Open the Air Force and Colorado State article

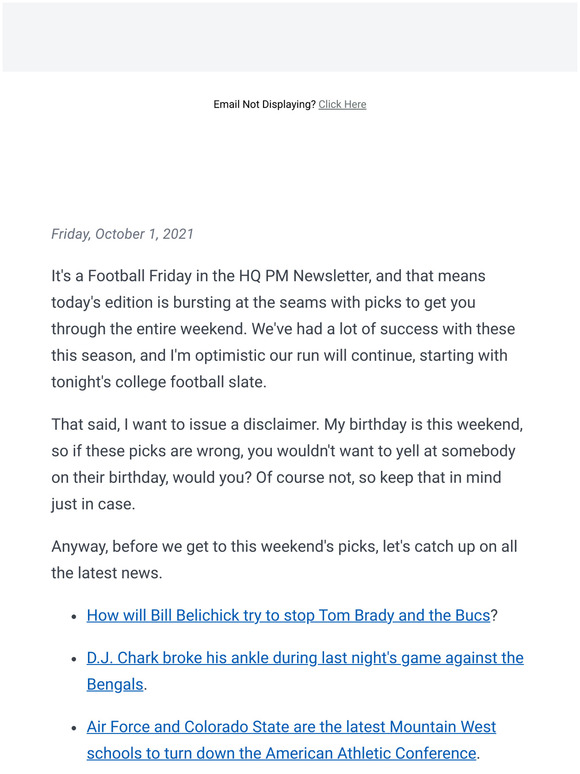pyautogui.click(x=291, y=740)
